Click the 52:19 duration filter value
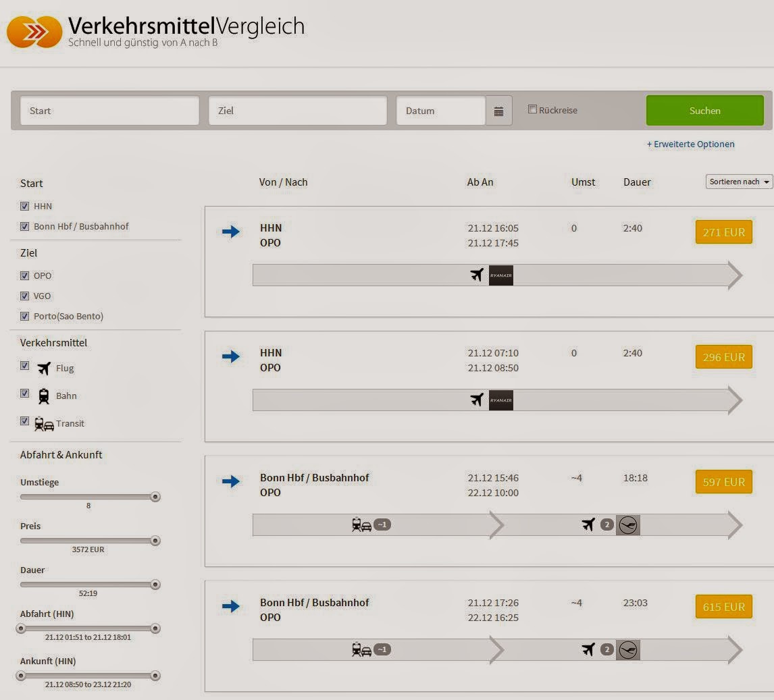774x700 pixels. click(x=88, y=593)
